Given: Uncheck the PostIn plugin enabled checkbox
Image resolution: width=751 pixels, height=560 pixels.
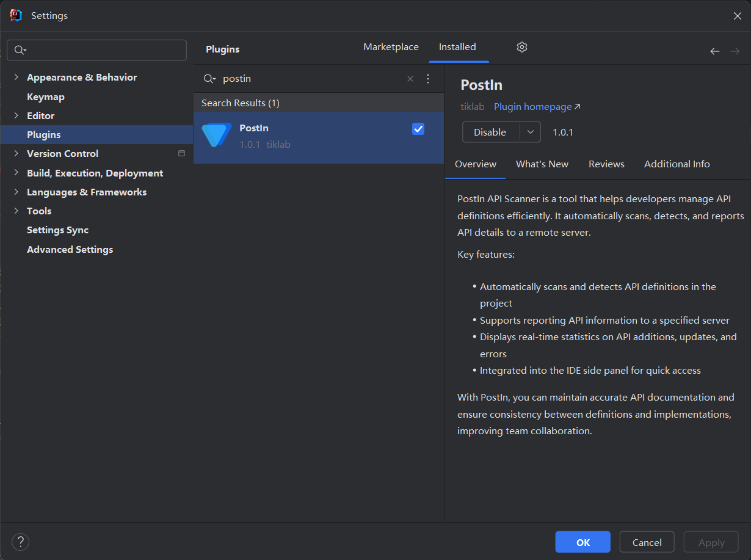Looking at the screenshot, I should (x=418, y=129).
